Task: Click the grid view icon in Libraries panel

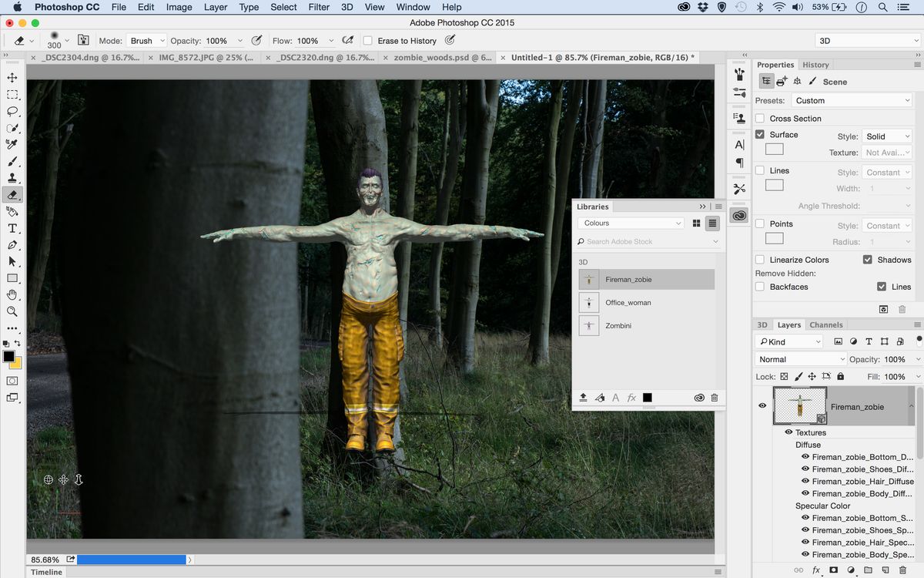Action: coord(696,223)
